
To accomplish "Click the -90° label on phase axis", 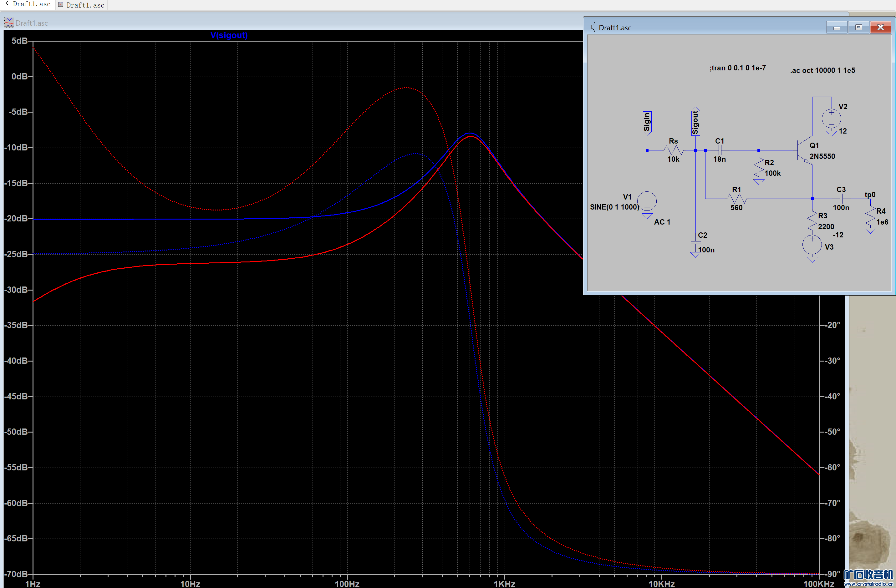I will [833, 574].
